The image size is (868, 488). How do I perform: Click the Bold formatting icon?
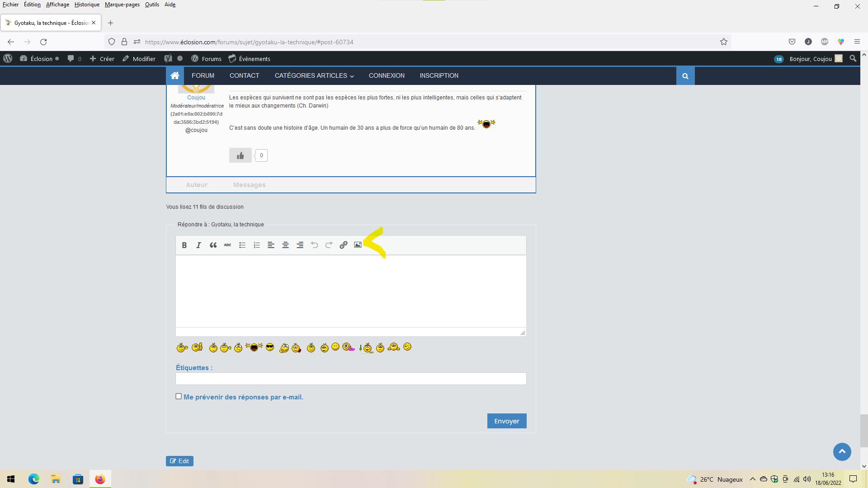click(184, 245)
